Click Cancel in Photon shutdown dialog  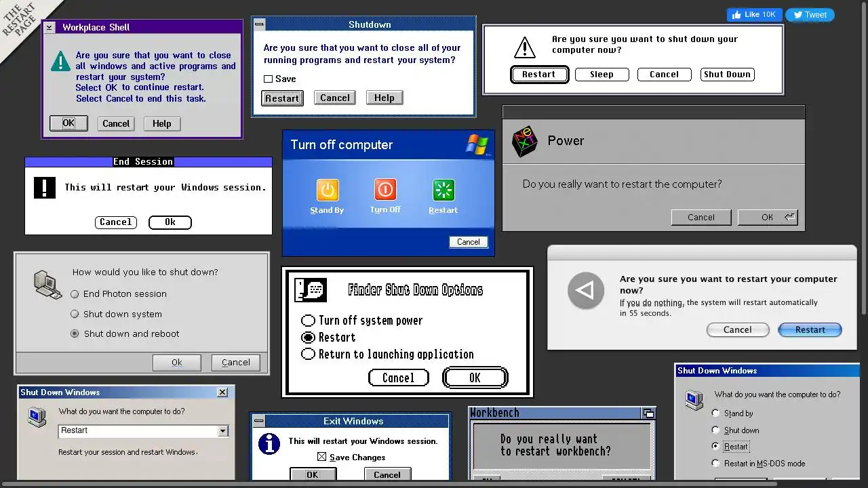235,363
